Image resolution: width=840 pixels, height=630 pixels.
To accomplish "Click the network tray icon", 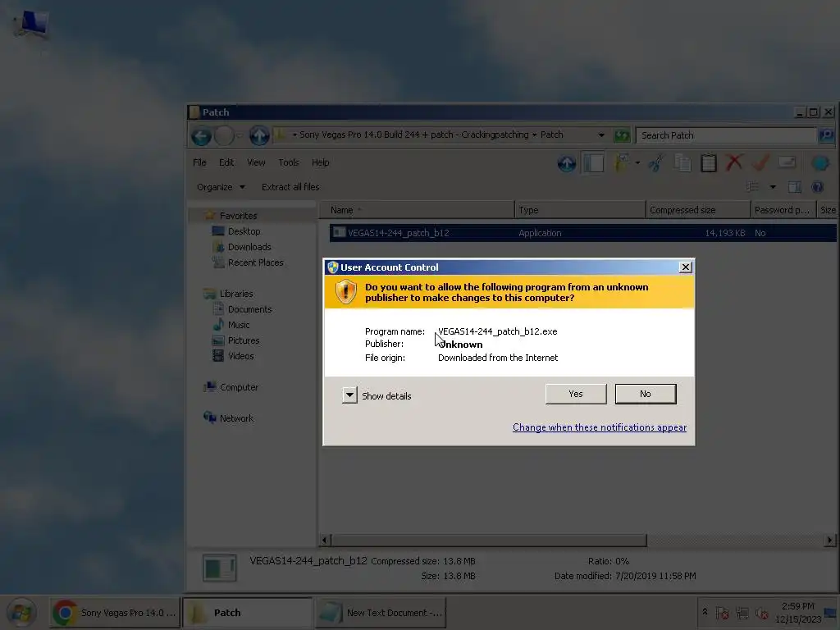I will [742, 612].
